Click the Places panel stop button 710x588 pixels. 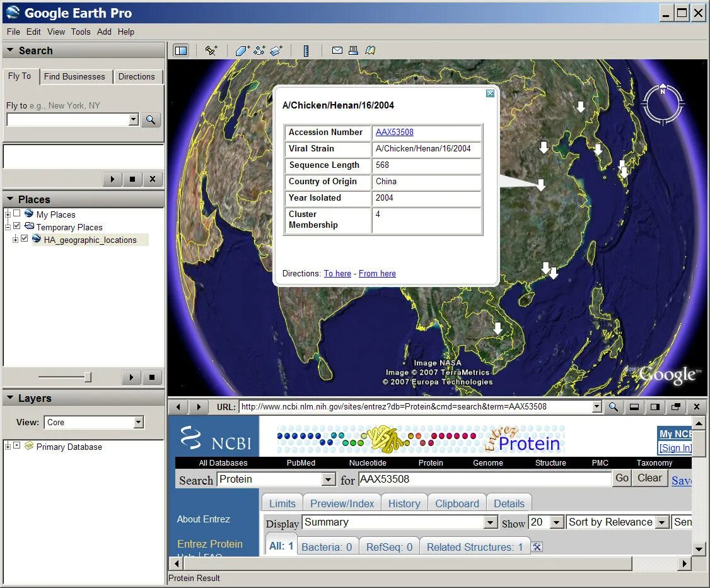pos(152,377)
